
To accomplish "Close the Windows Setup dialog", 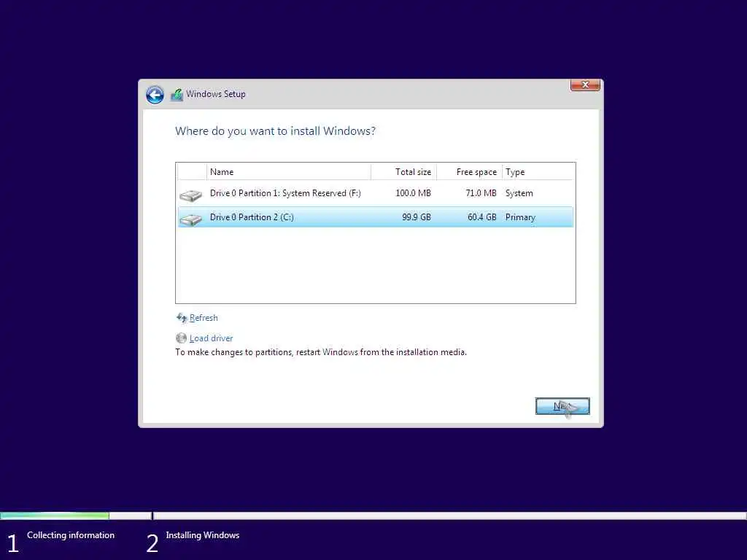I will 585,85.
